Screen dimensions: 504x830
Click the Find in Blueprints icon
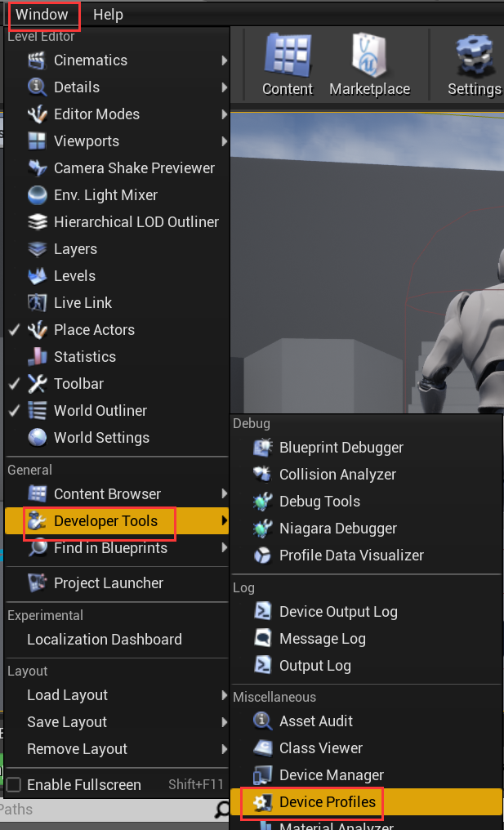[x=37, y=548]
